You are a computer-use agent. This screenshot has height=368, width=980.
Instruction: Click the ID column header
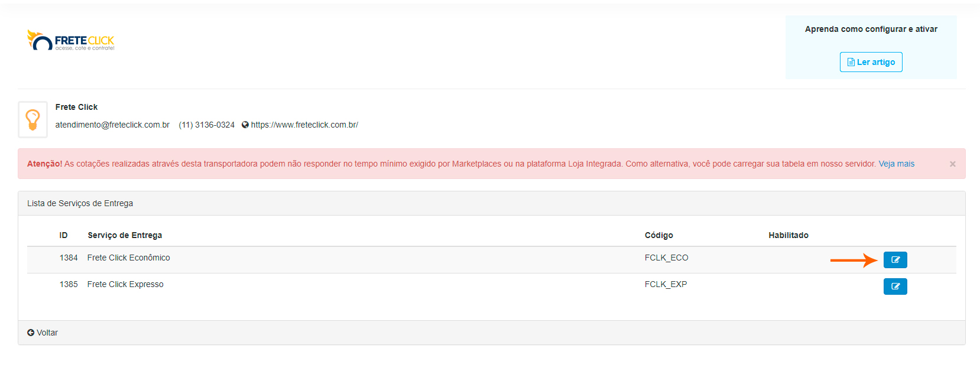tap(63, 235)
